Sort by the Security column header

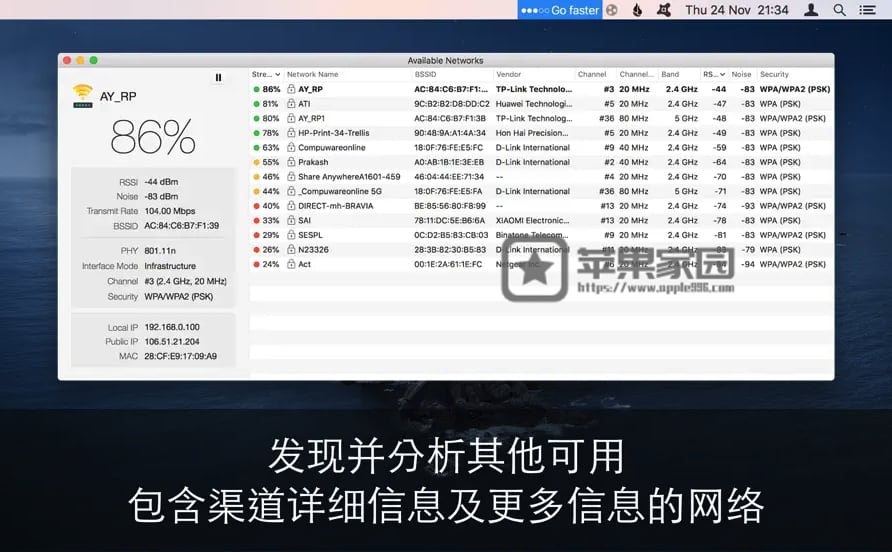pyautogui.click(x=774, y=75)
